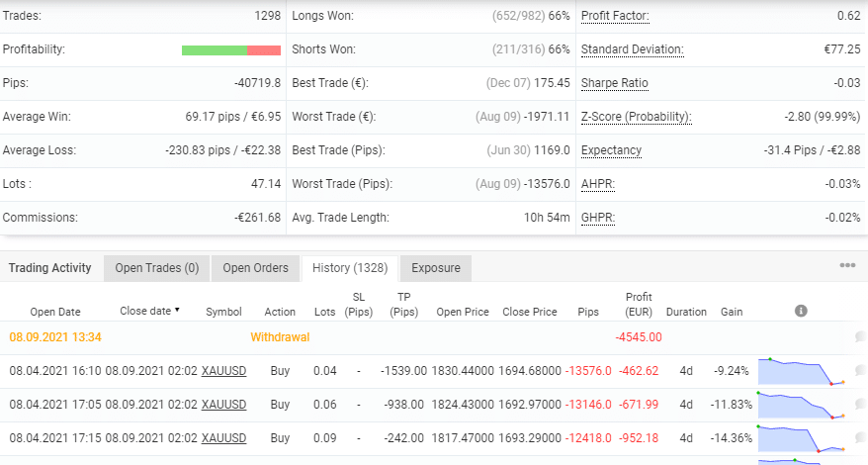Click the -13576.0 pips value
Screen dimensions: 868x465
point(588,371)
